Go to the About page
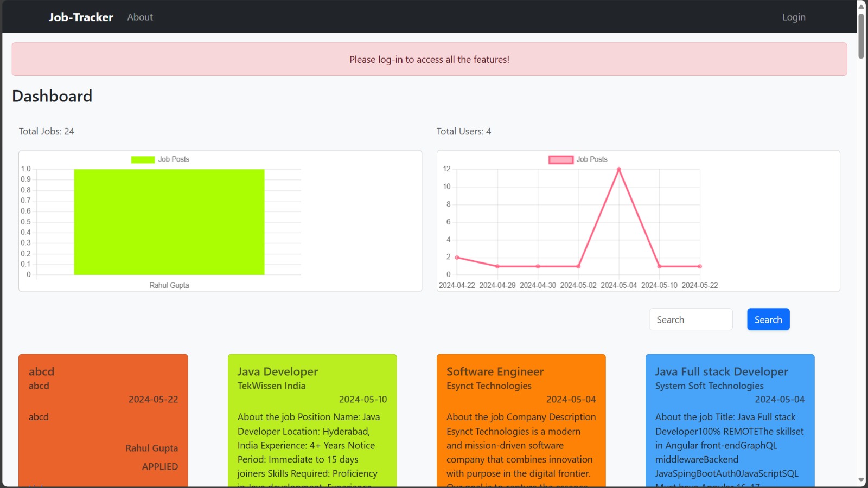This screenshot has width=868, height=488. (140, 17)
